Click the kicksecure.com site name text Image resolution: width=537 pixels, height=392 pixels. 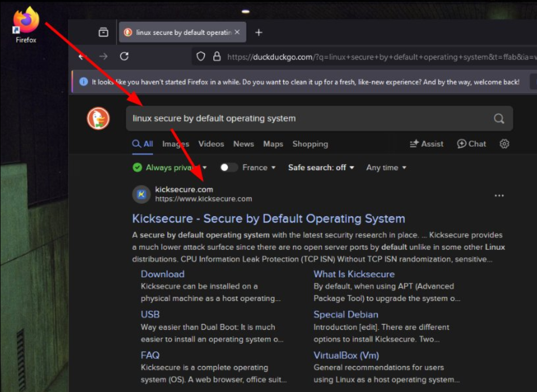click(x=184, y=189)
